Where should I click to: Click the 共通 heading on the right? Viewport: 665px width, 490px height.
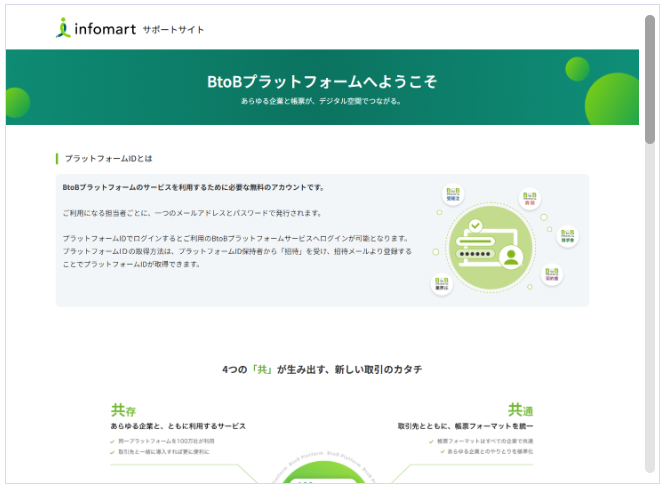pyautogui.click(x=520, y=410)
